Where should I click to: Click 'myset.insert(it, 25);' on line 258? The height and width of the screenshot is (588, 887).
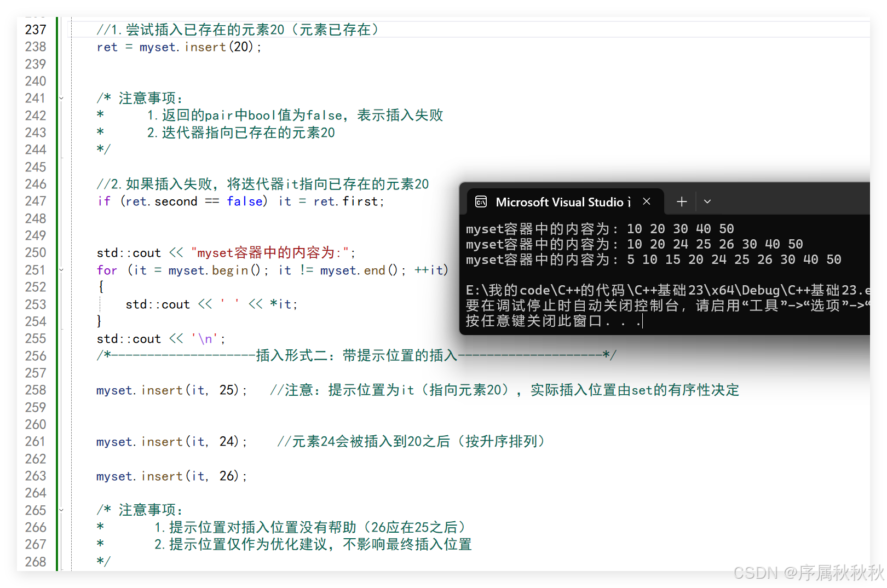pyautogui.click(x=172, y=390)
